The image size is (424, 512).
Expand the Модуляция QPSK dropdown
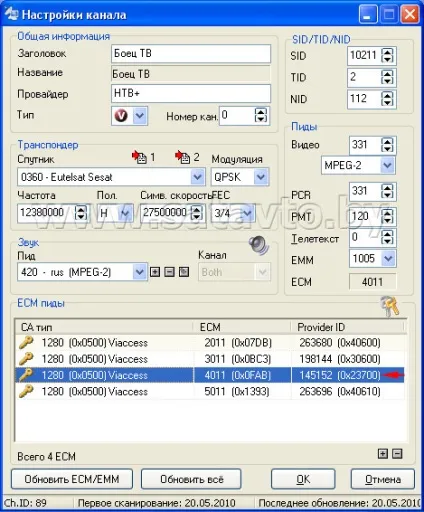click(x=261, y=177)
